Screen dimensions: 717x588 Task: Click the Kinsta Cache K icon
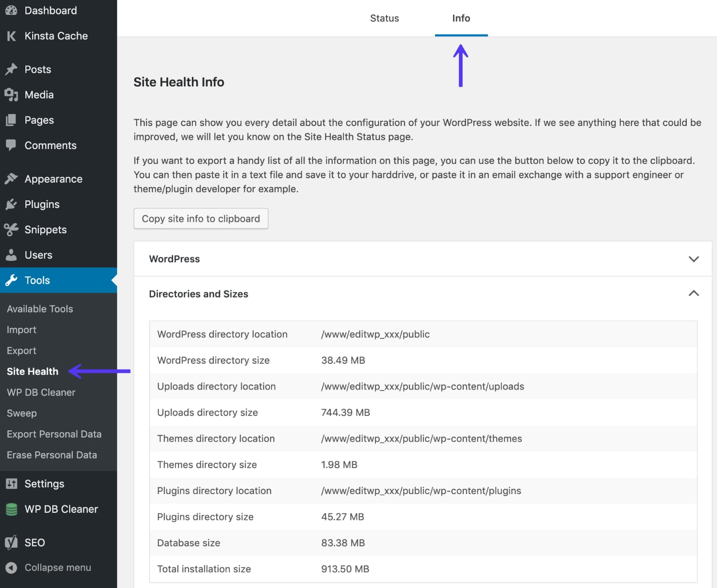11,35
